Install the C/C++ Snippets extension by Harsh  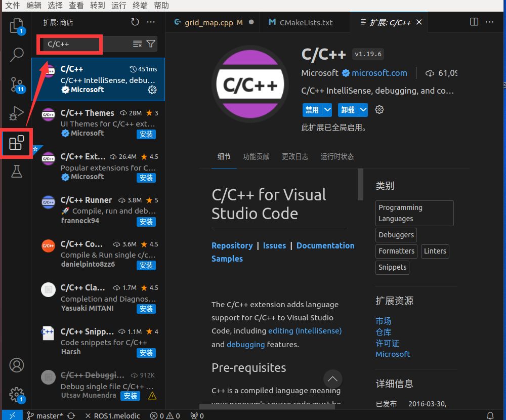pos(146,353)
